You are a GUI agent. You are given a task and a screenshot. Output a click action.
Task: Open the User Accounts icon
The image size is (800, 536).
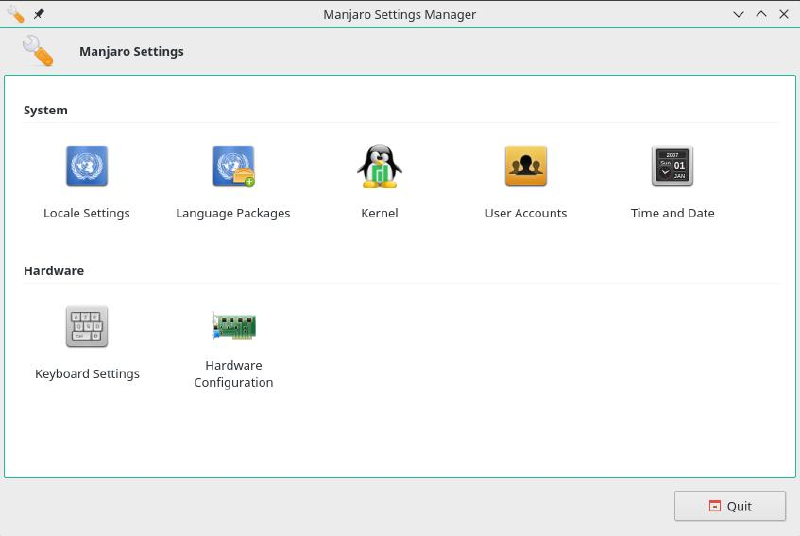coord(525,166)
